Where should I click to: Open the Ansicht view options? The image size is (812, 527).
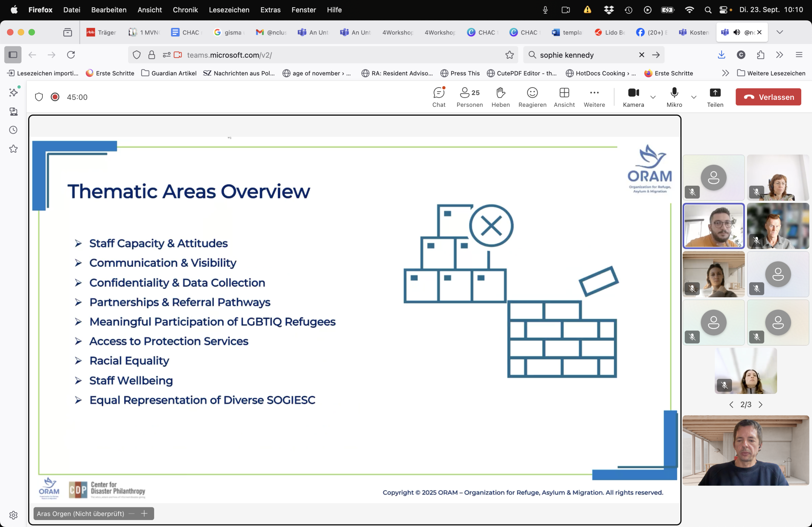pos(564,97)
